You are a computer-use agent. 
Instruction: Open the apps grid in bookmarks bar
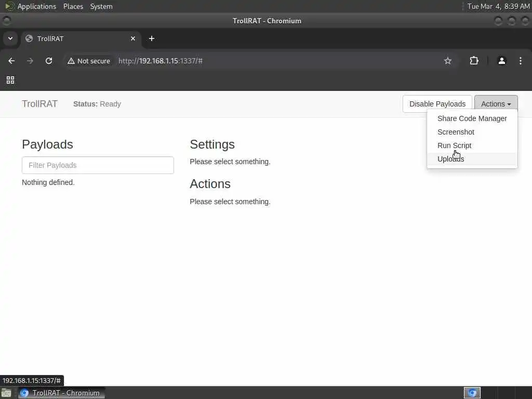10,80
